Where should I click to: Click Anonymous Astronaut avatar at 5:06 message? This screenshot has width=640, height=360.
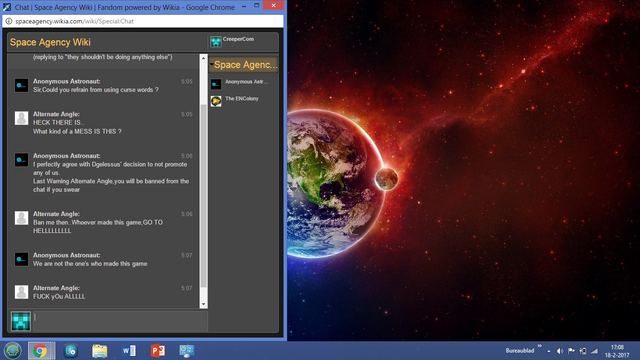click(x=21, y=160)
